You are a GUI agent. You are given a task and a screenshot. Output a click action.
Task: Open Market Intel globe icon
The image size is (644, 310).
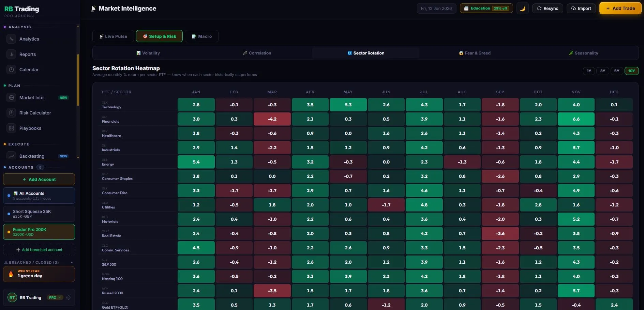click(x=12, y=97)
